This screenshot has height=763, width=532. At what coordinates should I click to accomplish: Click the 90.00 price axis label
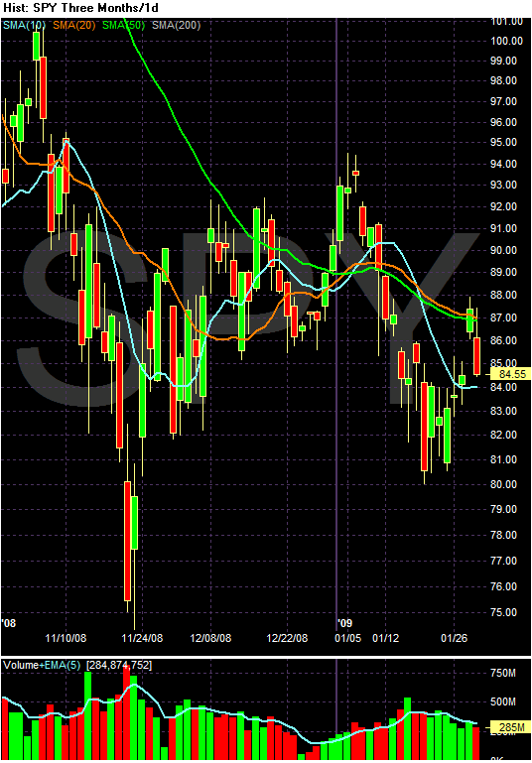tap(504, 250)
